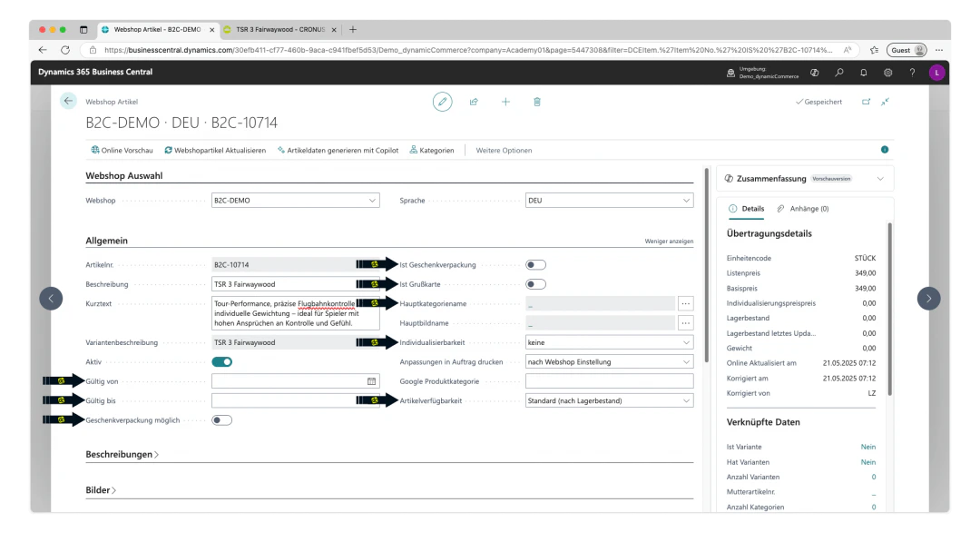Click the collapse page arrows icon
Image resolution: width=980 pixels, height=552 pixels.
click(885, 102)
